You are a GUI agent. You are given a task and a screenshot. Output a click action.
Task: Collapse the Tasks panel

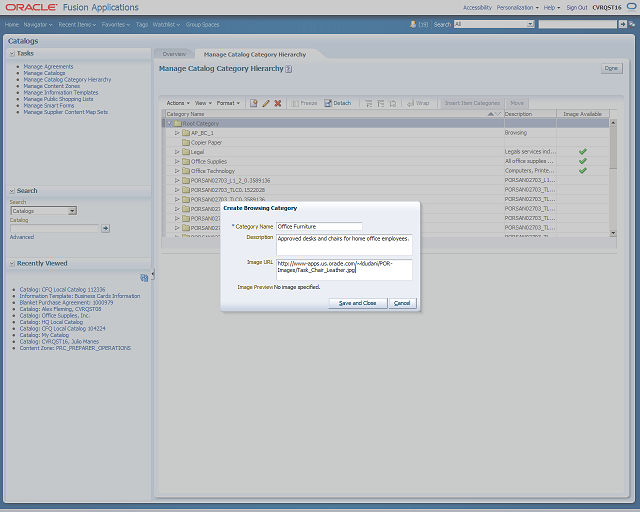[12, 53]
